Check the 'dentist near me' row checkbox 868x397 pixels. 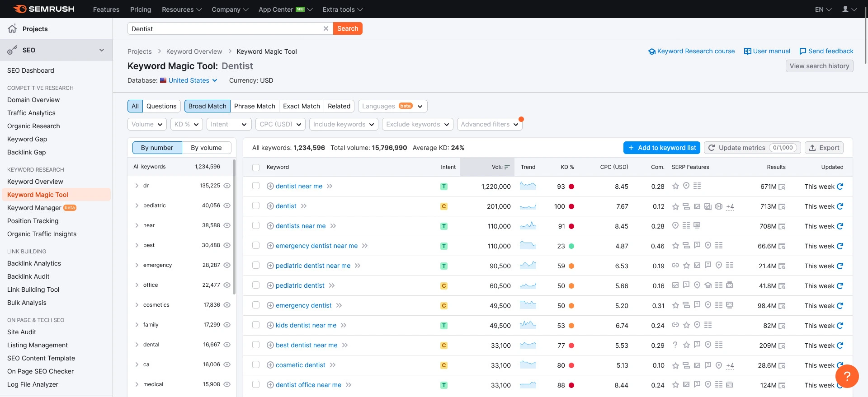[x=256, y=186]
